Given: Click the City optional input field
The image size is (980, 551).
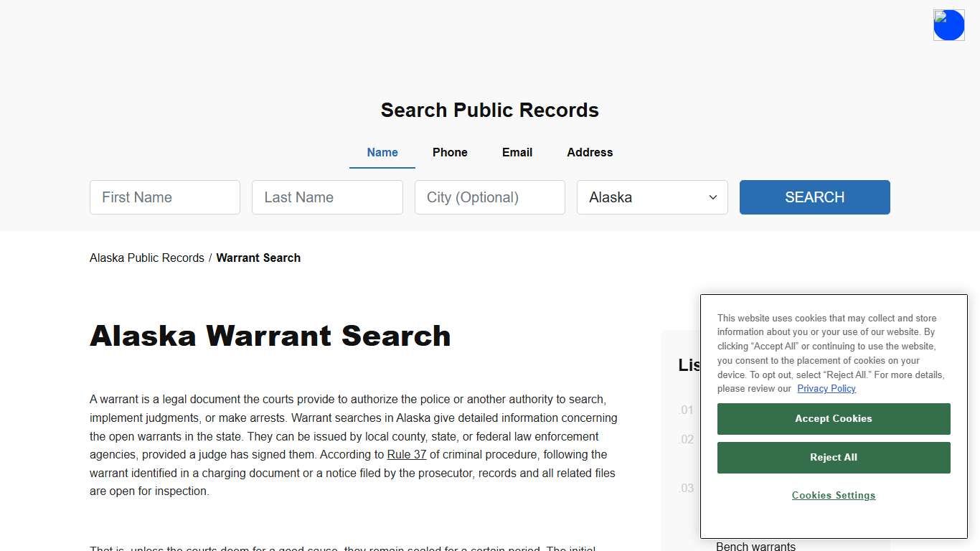Looking at the screenshot, I should 489,197.
